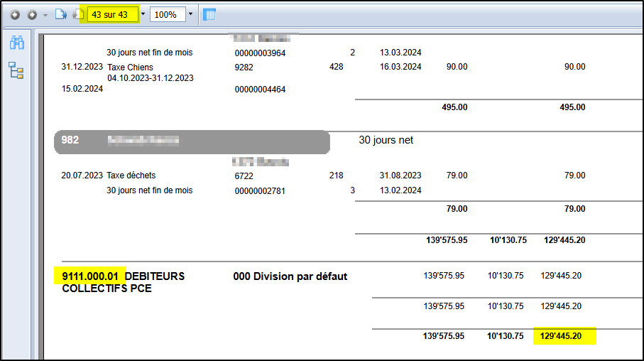Click reference number 00000002781

260,191
